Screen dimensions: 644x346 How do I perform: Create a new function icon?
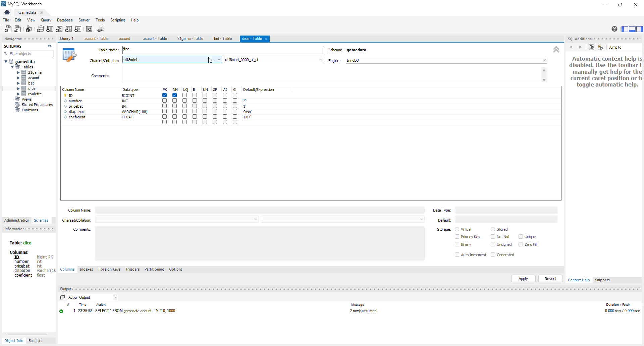click(78, 29)
